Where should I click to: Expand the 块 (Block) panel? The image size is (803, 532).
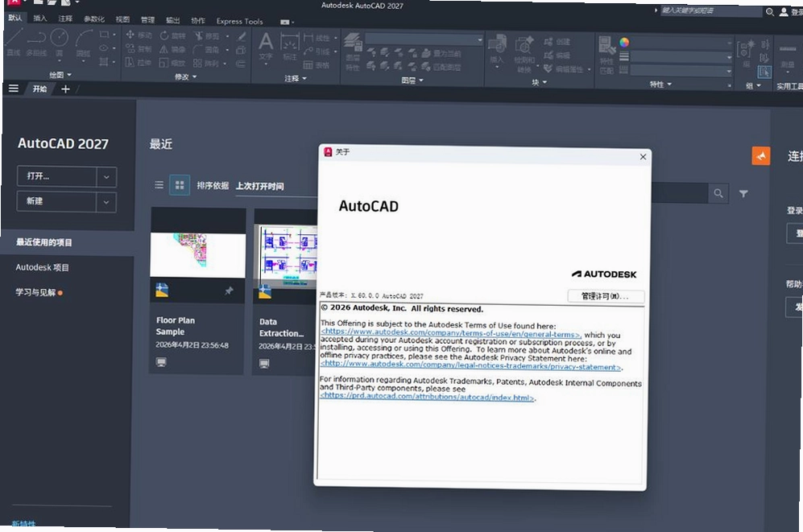[x=540, y=82]
